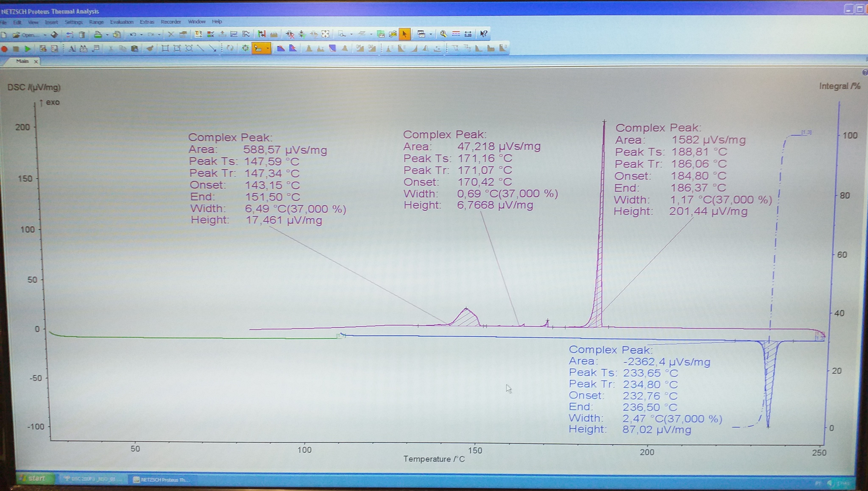The width and height of the screenshot is (868, 491).
Task: Click the Print icon
Action: [98, 34]
